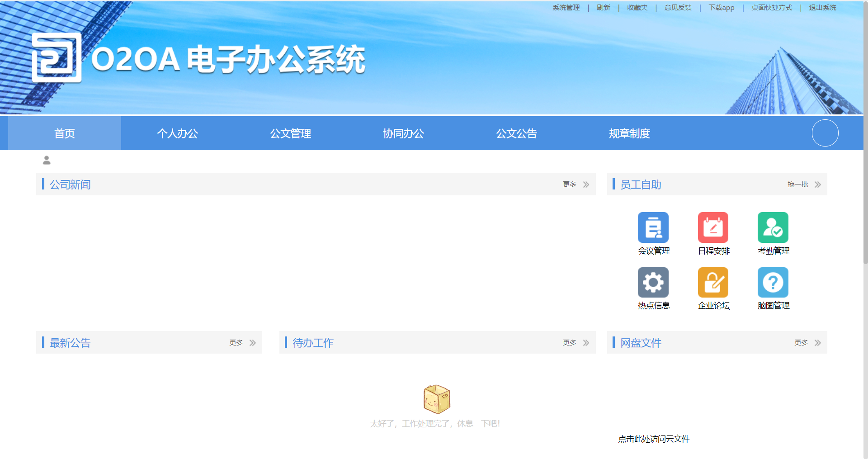Click the 考勤管理 label text

tap(774, 251)
